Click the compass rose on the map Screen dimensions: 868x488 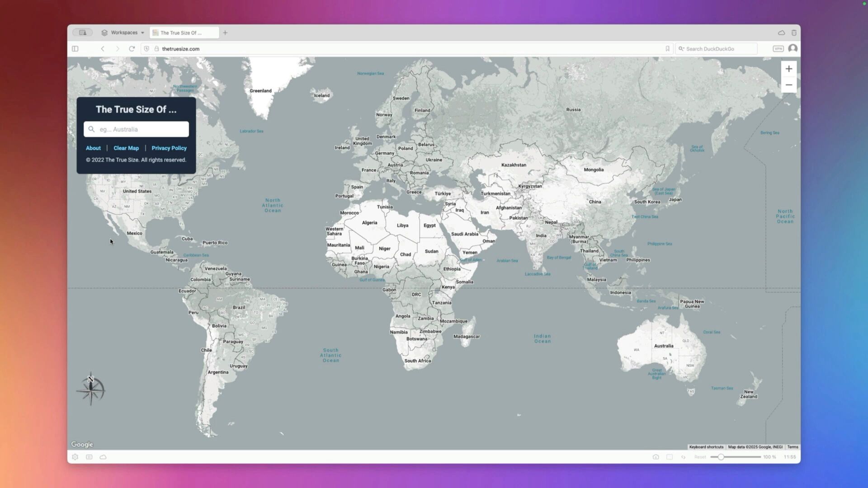(90, 389)
